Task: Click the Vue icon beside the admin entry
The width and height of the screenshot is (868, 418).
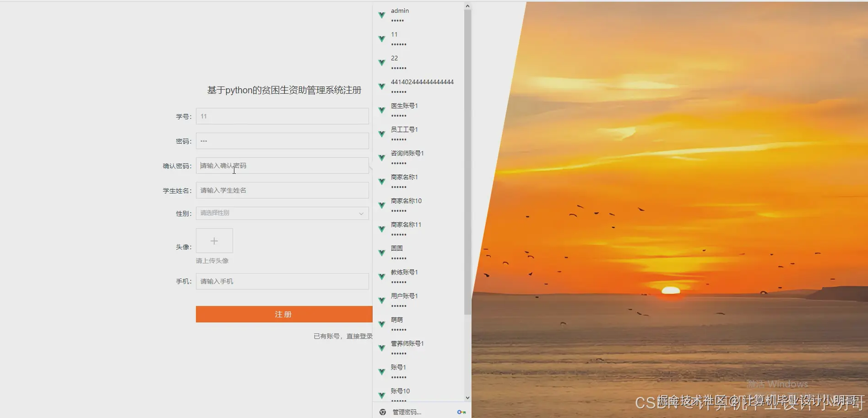Action: coord(381,15)
